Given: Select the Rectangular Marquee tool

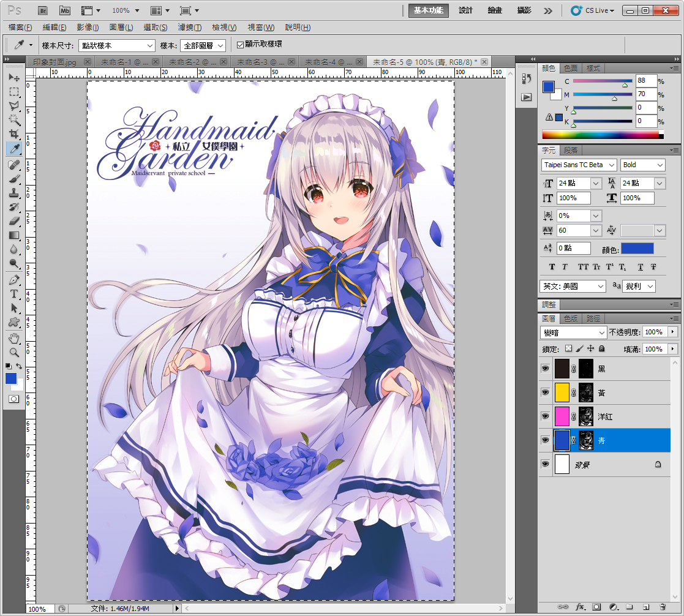Looking at the screenshot, I should click(x=14, y=92).
